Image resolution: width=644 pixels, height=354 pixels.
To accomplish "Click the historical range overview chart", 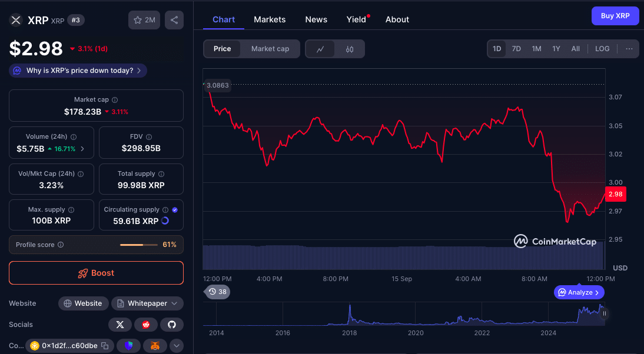I will tap(404, 314).
